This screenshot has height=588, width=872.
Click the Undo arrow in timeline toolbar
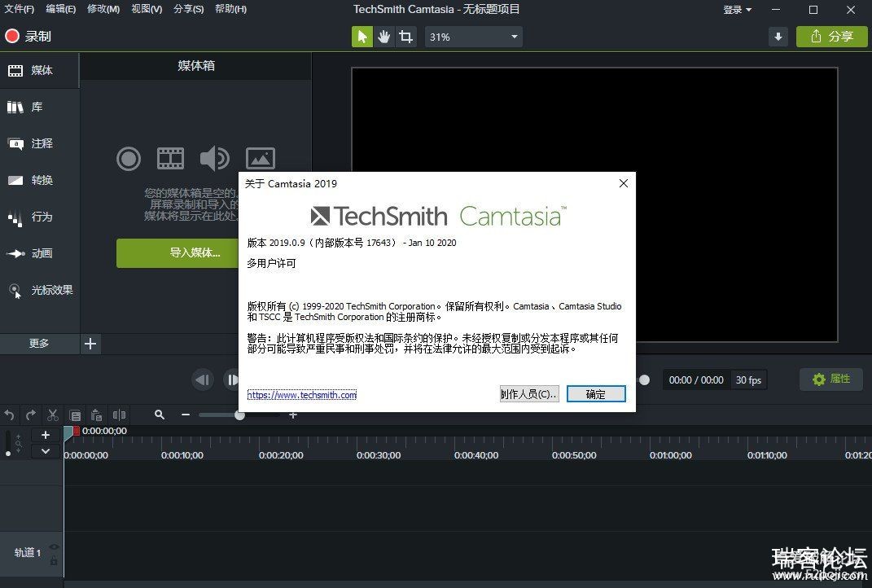[x=10, y=415]
